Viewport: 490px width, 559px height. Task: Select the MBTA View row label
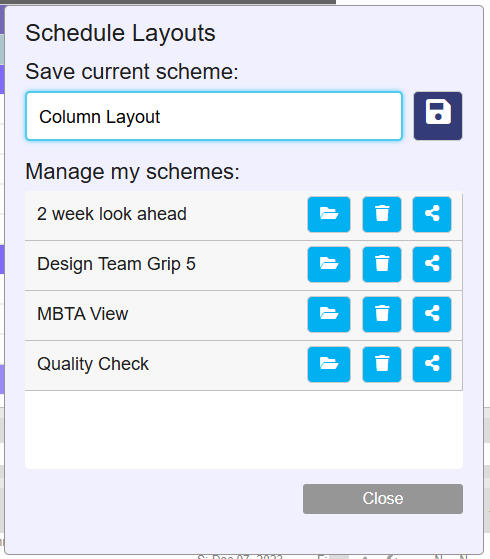coord(82,314)
